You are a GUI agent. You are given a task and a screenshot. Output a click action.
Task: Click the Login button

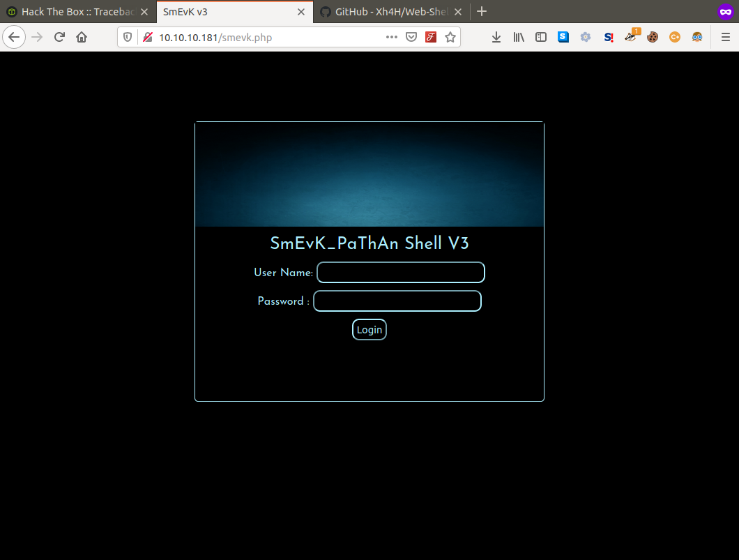[369, 329]
